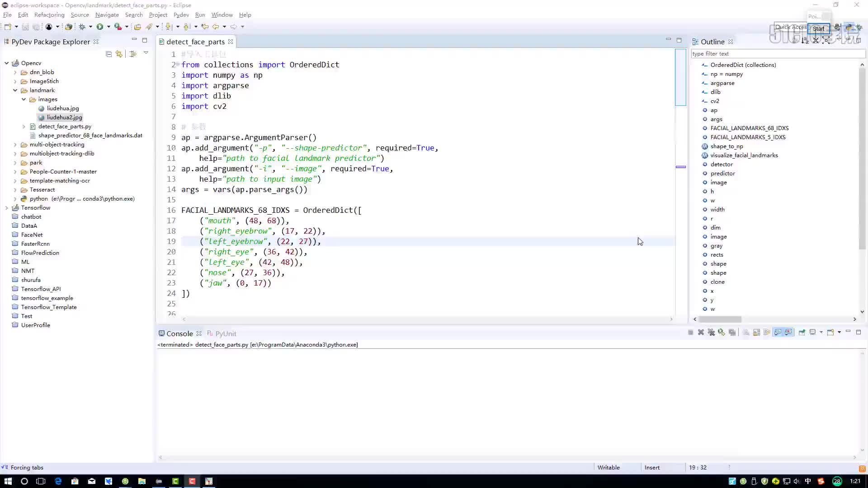The width and height of the screenshot is (868, 488).
Task: Select FACIAL_LANDMARKS_5_IDXS in Outline
Action: (x=748, y=137)
